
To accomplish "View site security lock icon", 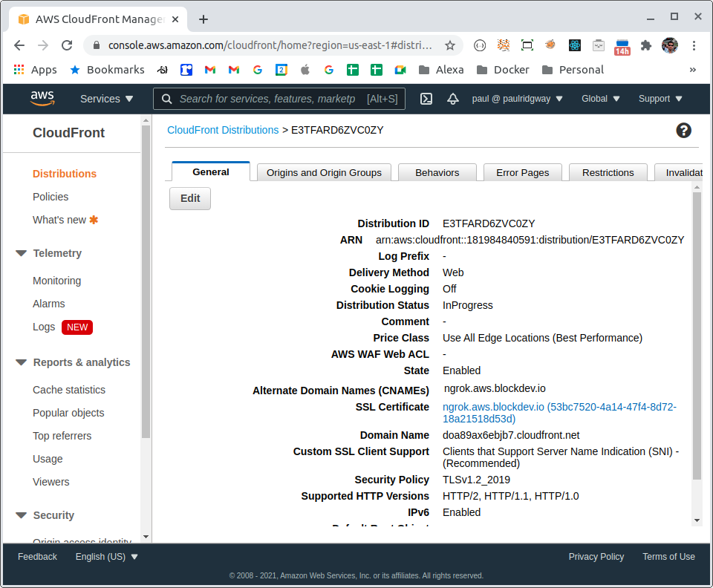I will coord(96,45).
